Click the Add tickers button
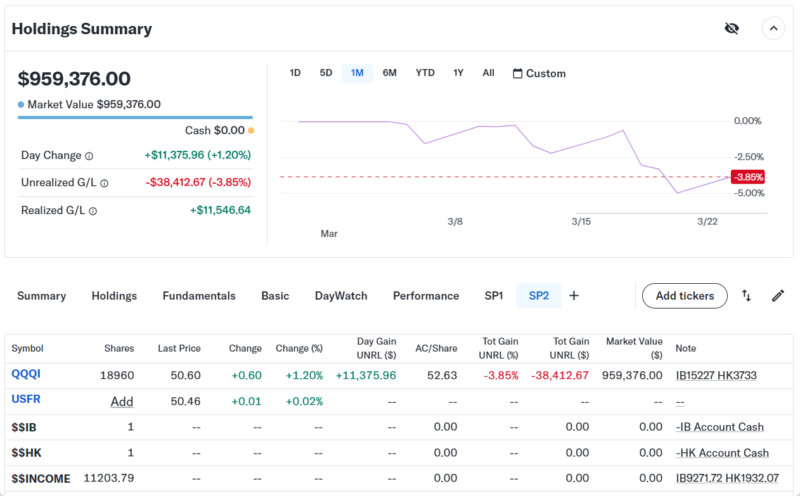Viewport: 800px width, 496px height. 684,296
